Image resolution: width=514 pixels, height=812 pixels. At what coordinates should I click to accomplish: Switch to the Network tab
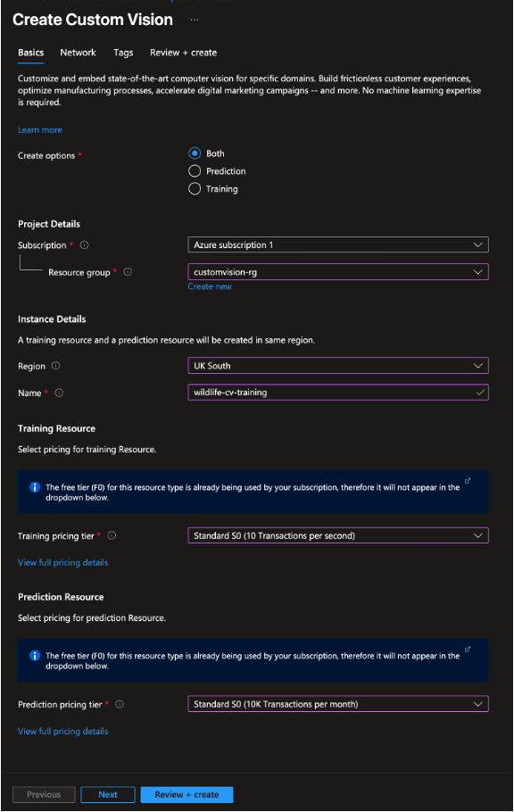click(78, 53)
